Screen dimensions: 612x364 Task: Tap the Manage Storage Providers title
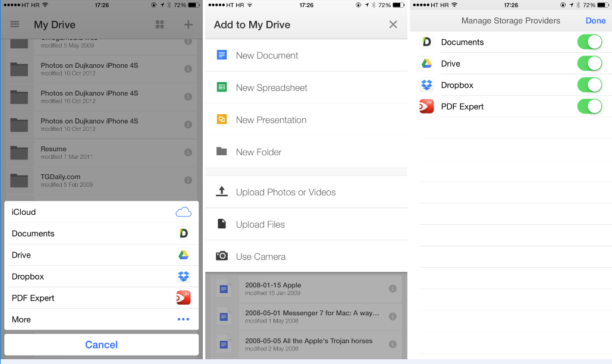[510, 21]
